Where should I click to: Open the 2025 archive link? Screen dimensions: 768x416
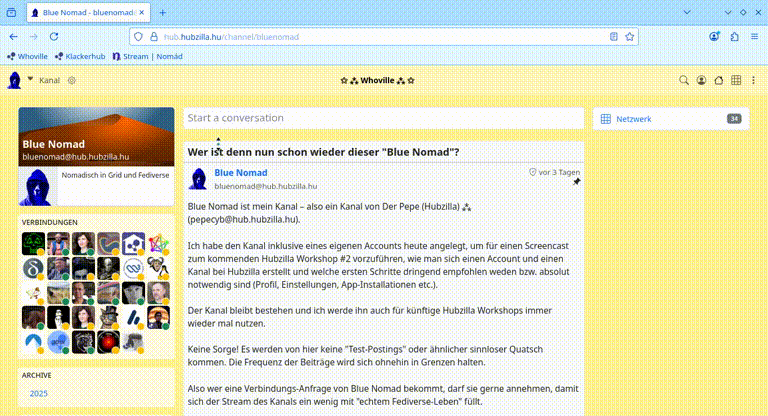point(39,393)
